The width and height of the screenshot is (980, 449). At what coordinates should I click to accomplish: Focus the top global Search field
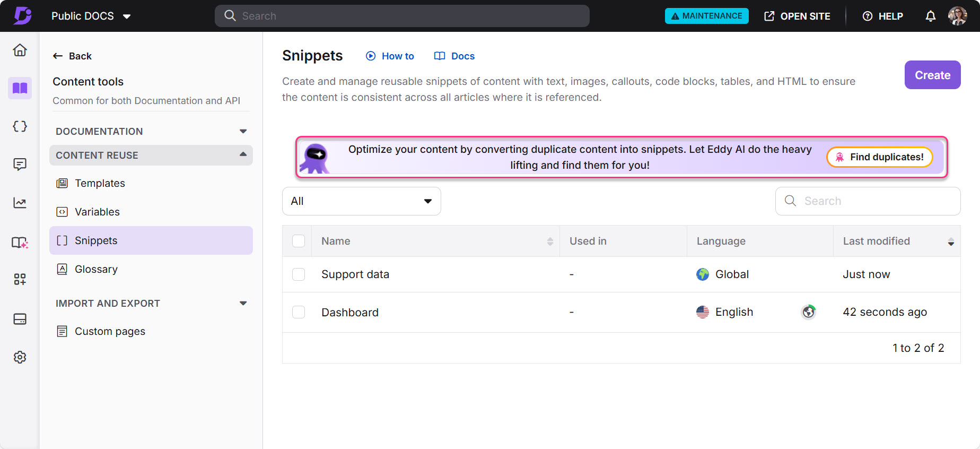coord(402,16)
